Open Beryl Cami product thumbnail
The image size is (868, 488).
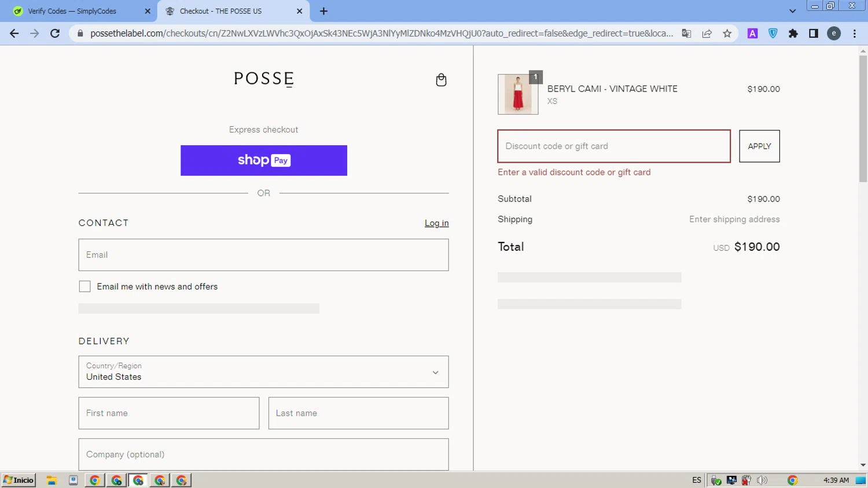pos(518,94)
